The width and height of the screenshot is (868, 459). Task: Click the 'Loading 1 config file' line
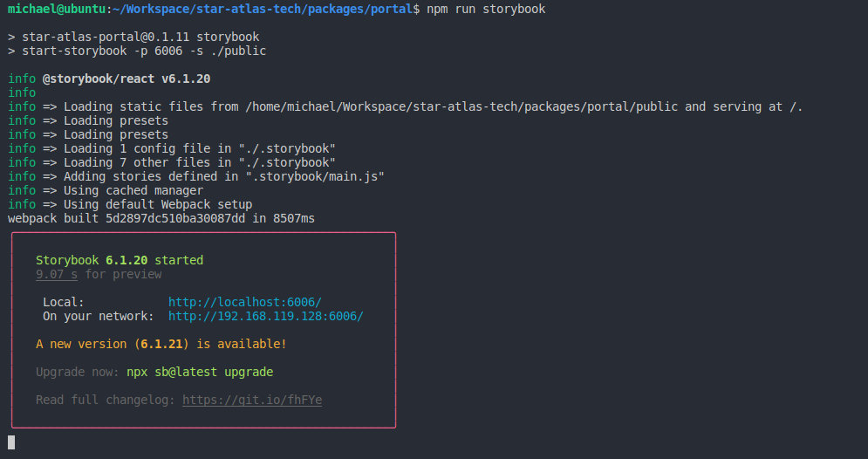click(172, 148)
